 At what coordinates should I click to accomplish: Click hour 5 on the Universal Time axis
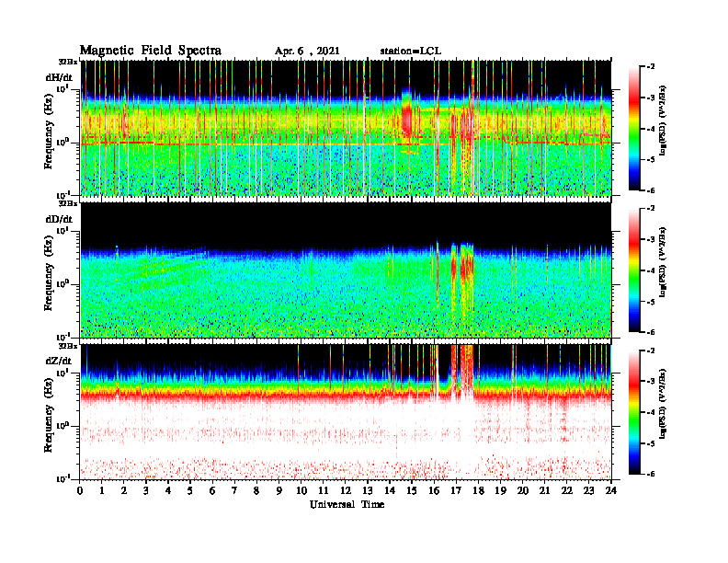tap(190, 490)
